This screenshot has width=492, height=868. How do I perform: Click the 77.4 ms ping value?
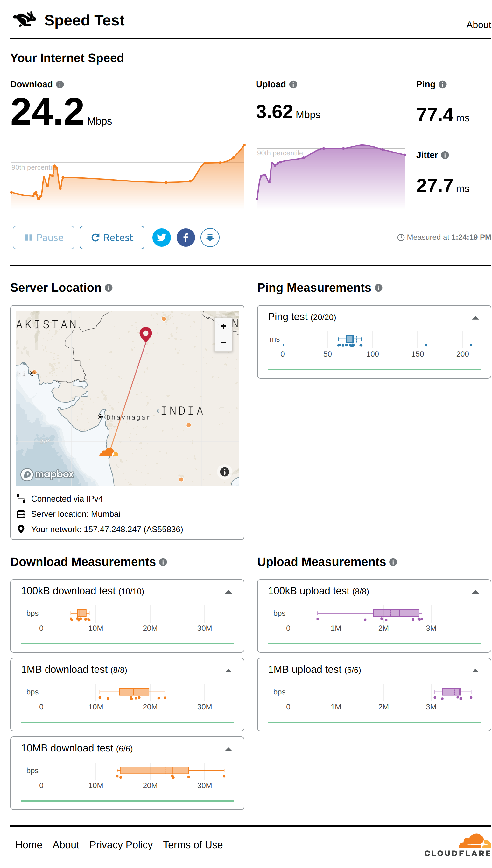click(443, 115)
